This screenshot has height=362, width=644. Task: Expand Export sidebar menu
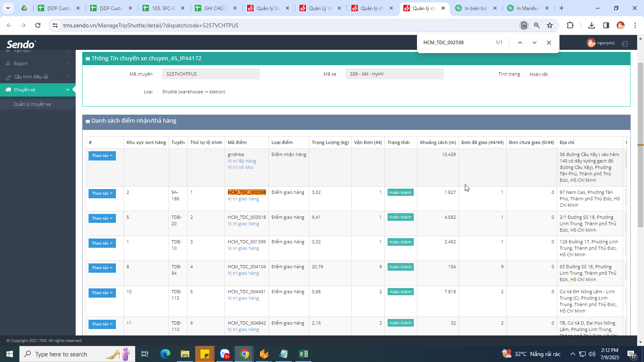pyautogui.click(x=38, y=64)
